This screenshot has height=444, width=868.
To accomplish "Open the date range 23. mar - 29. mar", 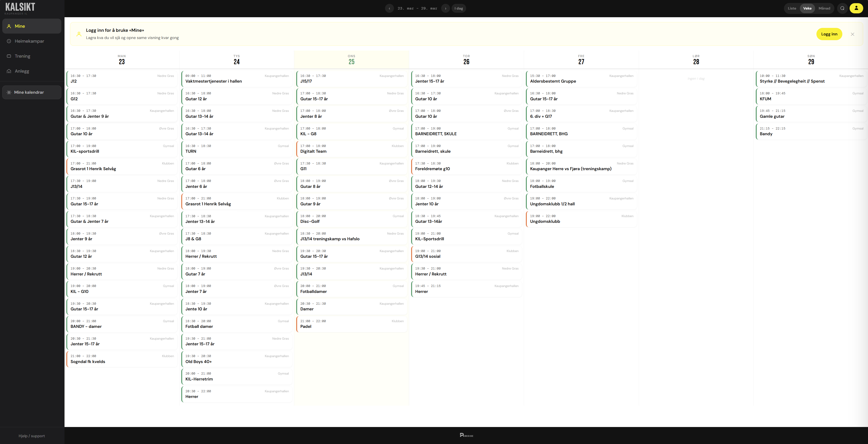I will click(417, 8).
